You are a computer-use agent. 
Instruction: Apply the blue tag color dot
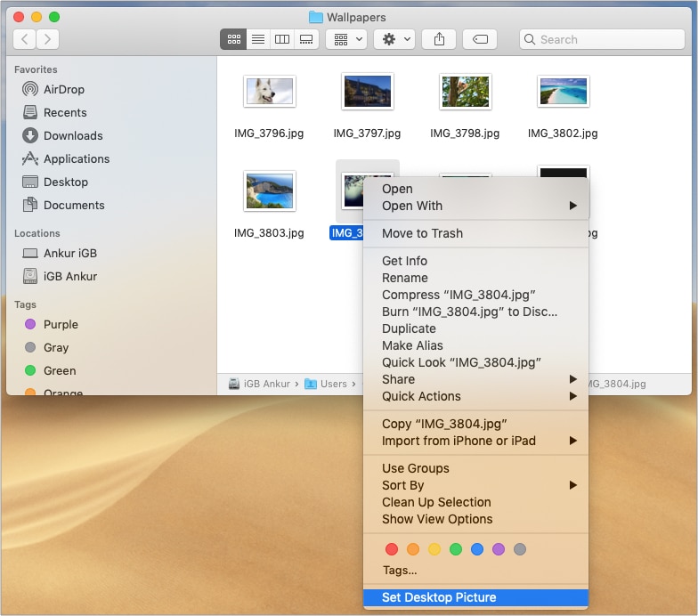[477, 549]
